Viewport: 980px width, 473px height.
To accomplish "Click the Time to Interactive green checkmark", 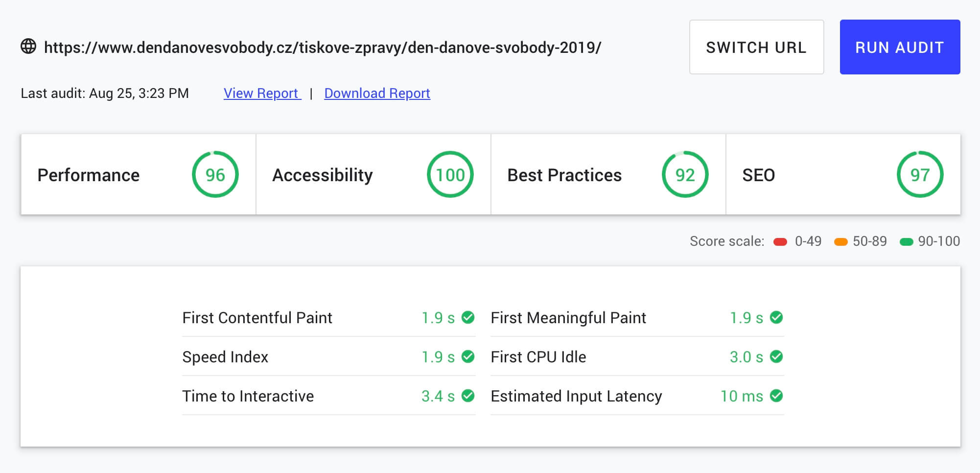I will (x=468, y=396).
